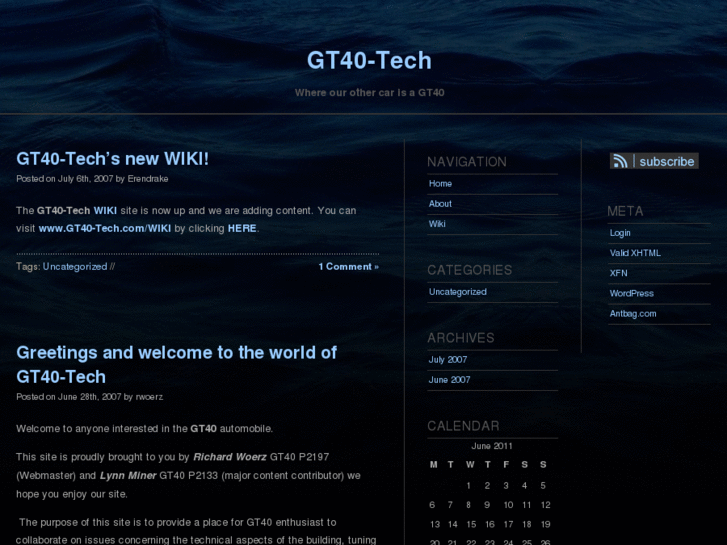Click Login under Meta

pyautogui.click(x=620, y=233)
